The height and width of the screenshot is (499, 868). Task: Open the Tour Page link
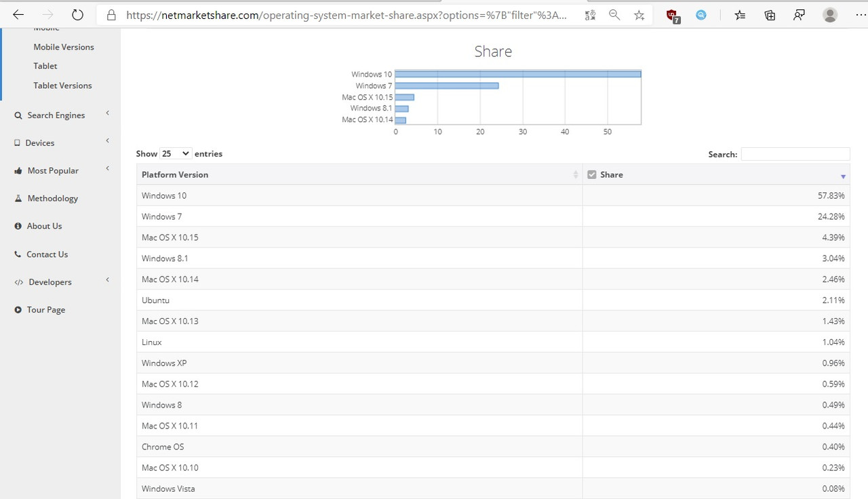46,310
